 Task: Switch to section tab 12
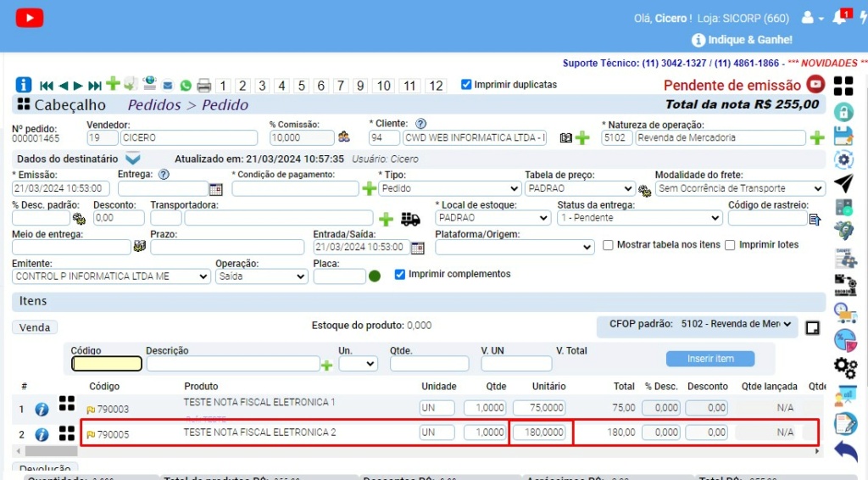click(436, 86)
